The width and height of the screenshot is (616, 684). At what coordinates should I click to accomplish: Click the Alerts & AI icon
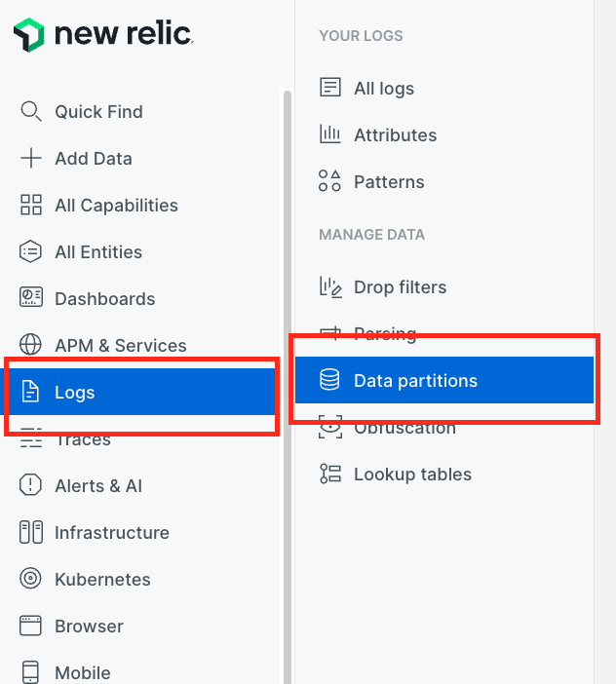point(31,485)
